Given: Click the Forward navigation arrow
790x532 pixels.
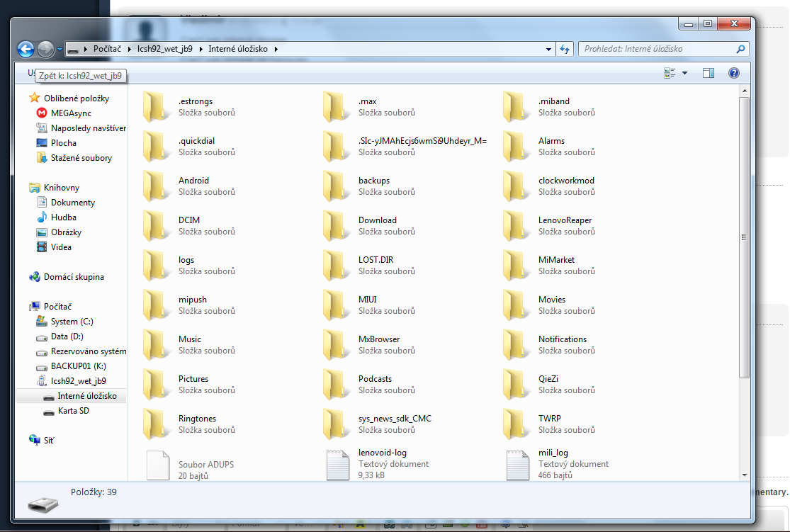Looking at the screenshot, I should pyautogui.click(x=45, y=49).
